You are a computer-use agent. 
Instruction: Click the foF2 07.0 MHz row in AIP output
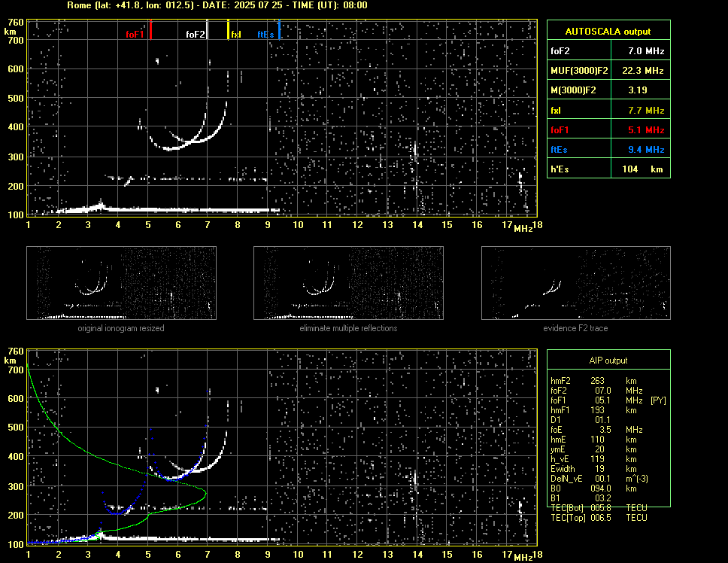pos(596,391)
